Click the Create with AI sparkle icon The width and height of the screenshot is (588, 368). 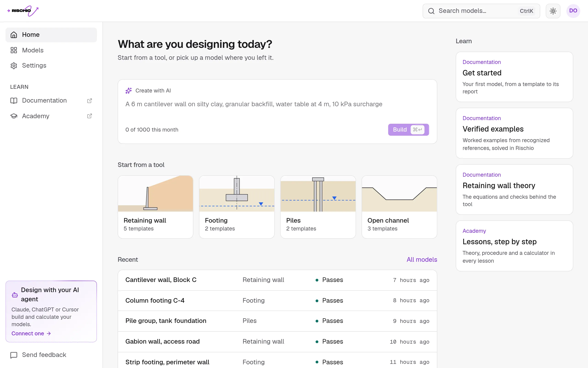(x=129, y=91)
